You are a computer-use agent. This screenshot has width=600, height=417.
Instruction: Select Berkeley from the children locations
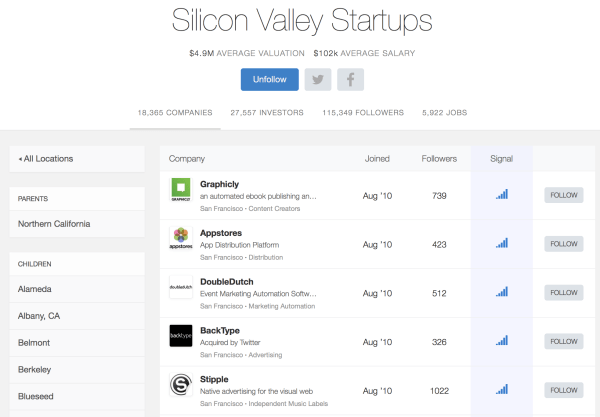pos(37,368)
